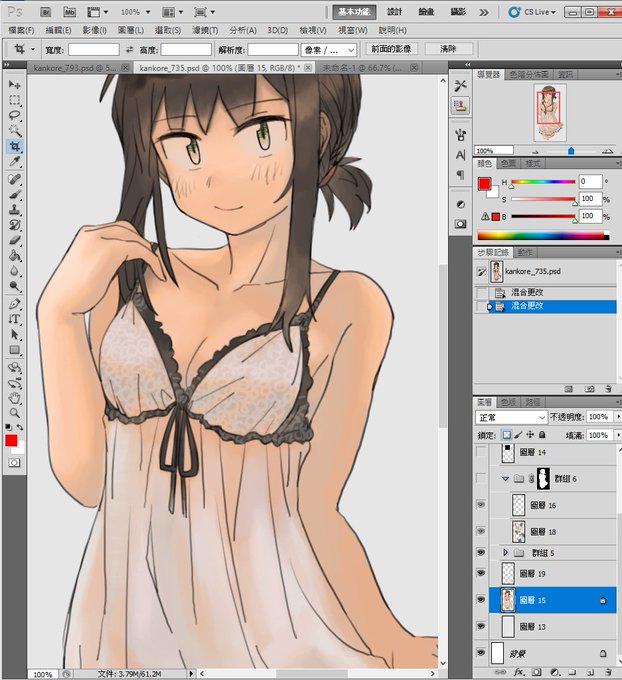Select the Paint Bucket tool
This screenshot has height=680, width=622.
pyautogui.click(x=14, y=255)
